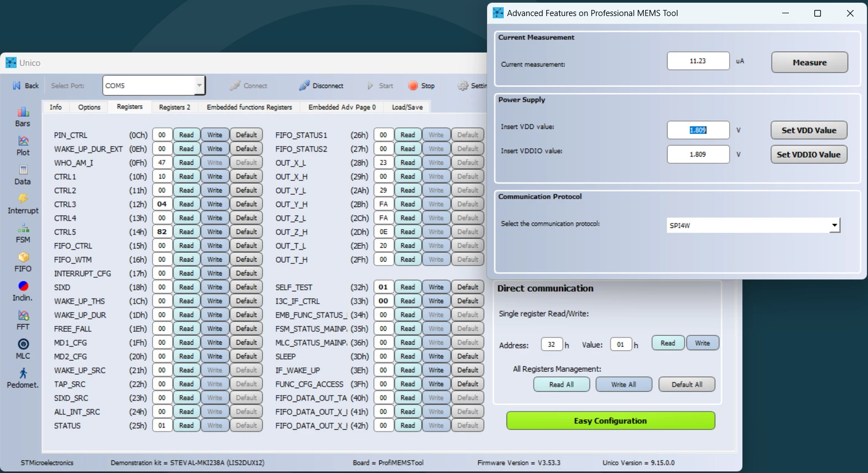Viewport: 868px width, 473px height.
Task: Click the Measure current button
Action: tap(809, 63)
